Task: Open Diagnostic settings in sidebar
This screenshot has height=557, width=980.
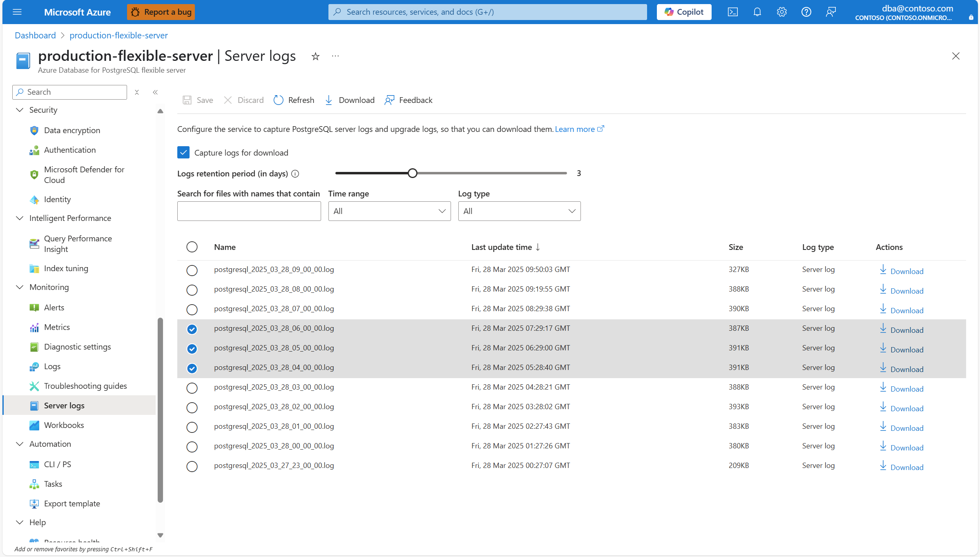Action: click(77, 347)
